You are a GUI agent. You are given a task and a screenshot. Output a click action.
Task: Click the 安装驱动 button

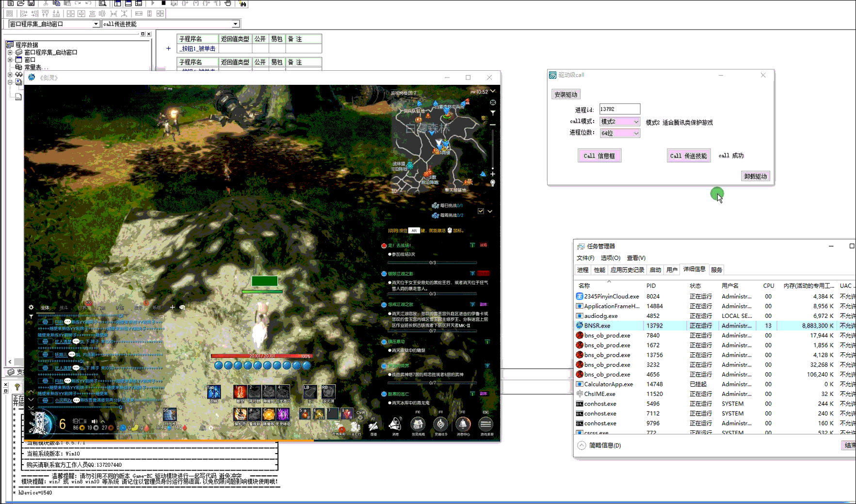tap(566, 94)
